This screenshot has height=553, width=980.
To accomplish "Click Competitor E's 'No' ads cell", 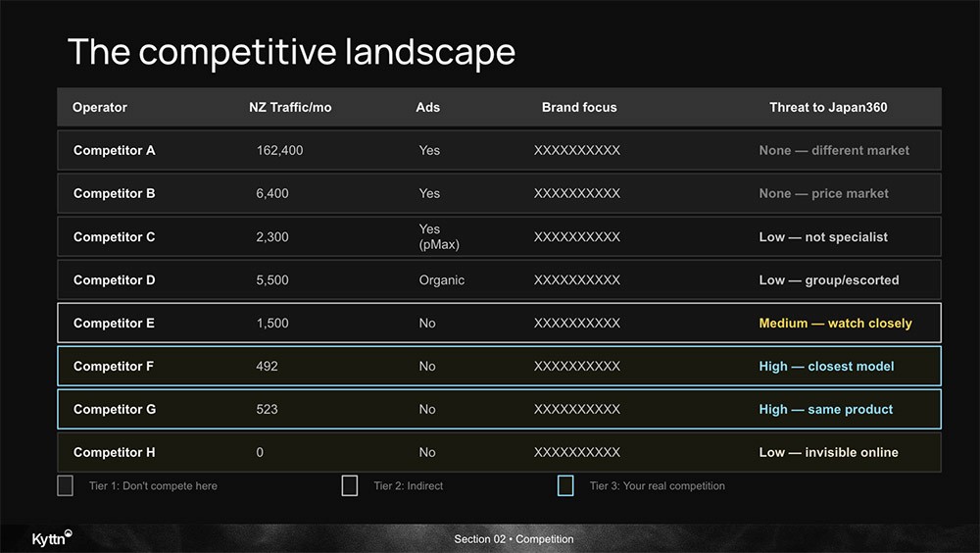I will [427, 324].
